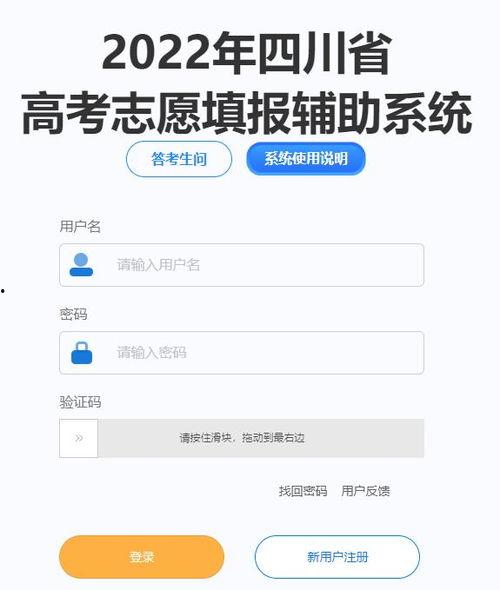The height and width of the screenshot is (590, 500).
Task: Open 系统使用说明 instructions
Action: pyautogui.click(x=306, y=158)
